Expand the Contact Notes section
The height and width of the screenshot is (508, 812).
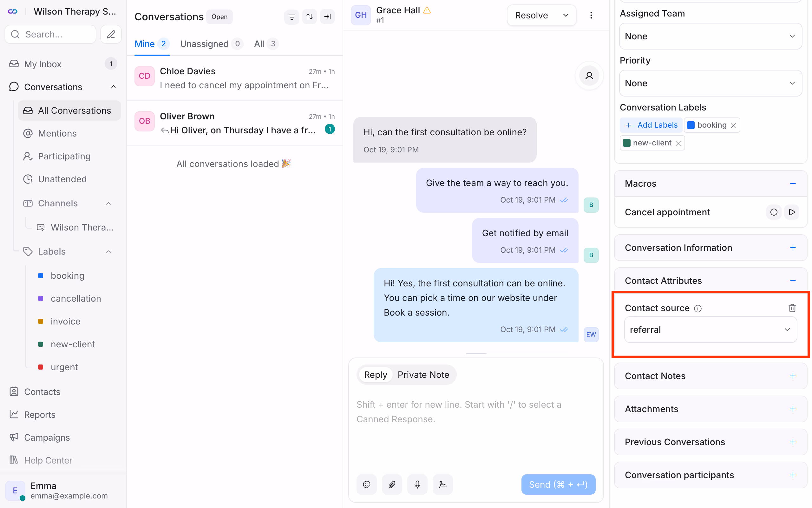[793, 376]
